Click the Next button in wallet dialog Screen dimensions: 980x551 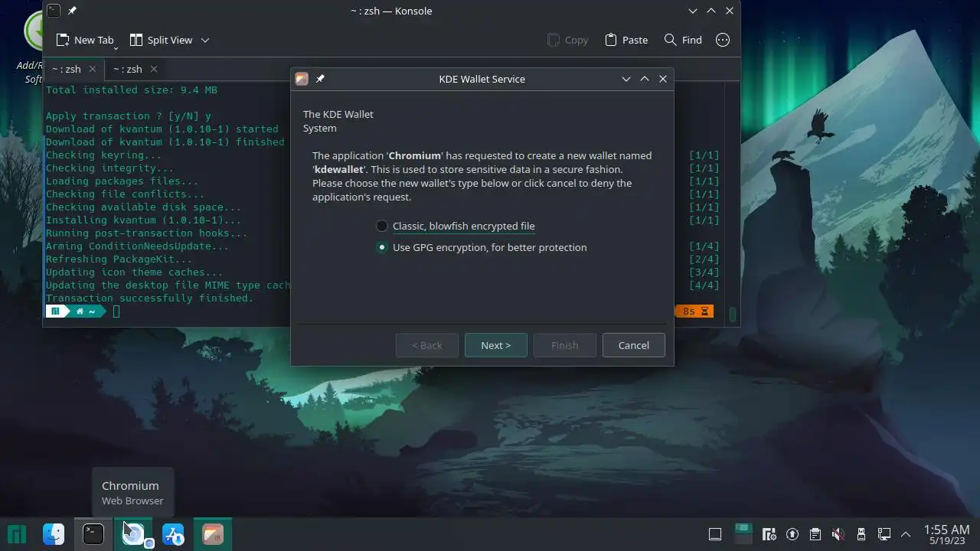point(496,345)
